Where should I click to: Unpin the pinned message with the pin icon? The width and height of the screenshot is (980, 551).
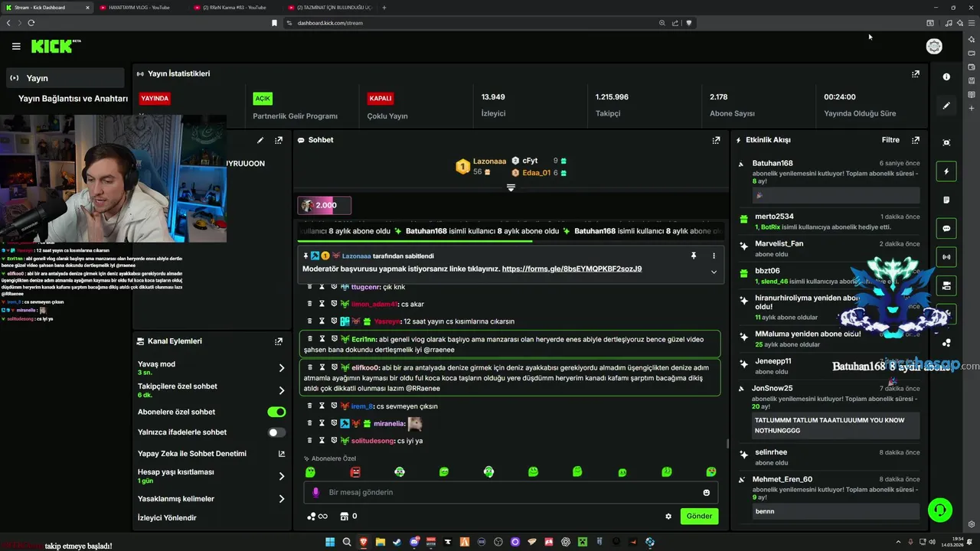click(x=694, y=256)
